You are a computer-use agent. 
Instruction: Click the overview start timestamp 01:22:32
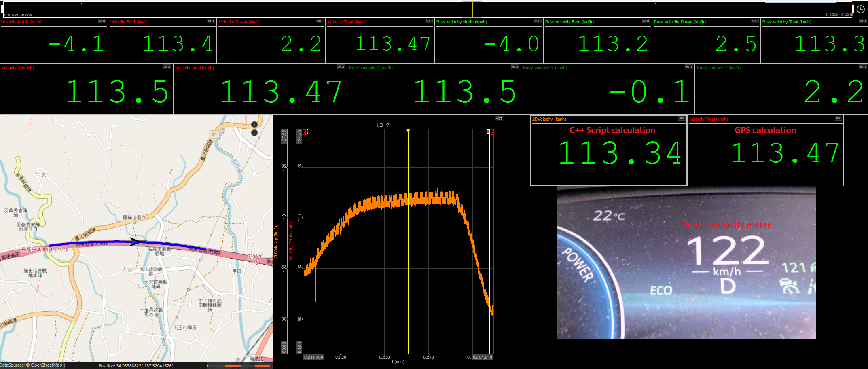point(19,15)
